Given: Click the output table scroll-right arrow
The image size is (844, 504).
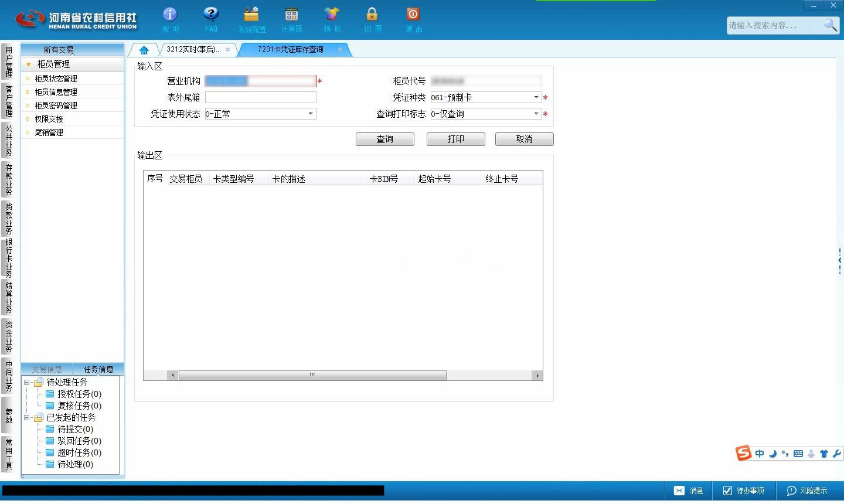Looking at the screenshot, I should 537,375.
